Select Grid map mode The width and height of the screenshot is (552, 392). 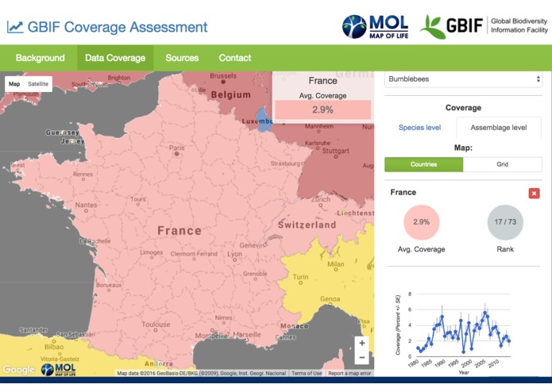click(503, 164)
